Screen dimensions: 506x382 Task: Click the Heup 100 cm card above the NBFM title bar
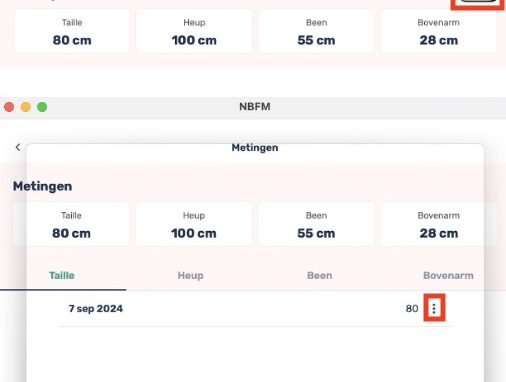(x=194, y=32)
